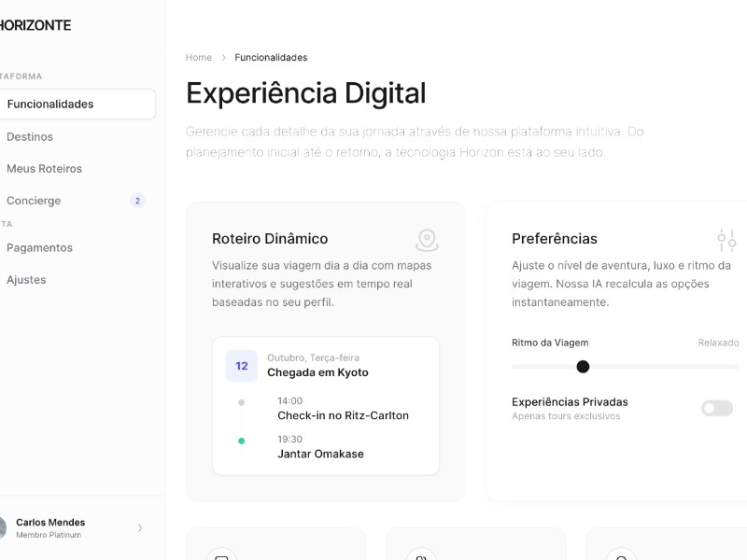Viewport: 747px width, 560px height.
Task: Click the date badge showing 12
Action: click(242, 366)
